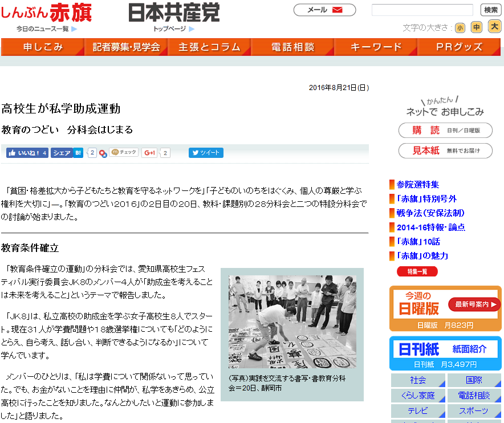This screenshot has width=504, height=423.
Task: Open the PRグッズ menu tab
Action: (459, 47)
